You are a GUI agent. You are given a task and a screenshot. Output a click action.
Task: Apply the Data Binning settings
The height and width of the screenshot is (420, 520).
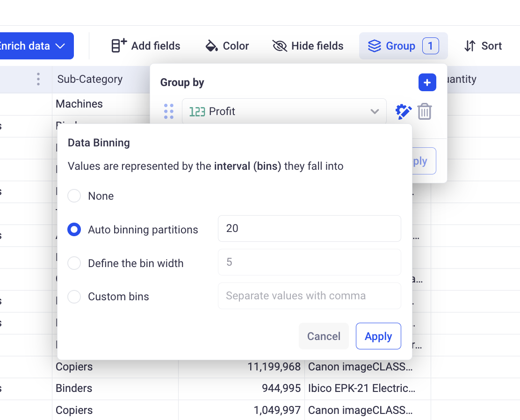coord(378,336)
